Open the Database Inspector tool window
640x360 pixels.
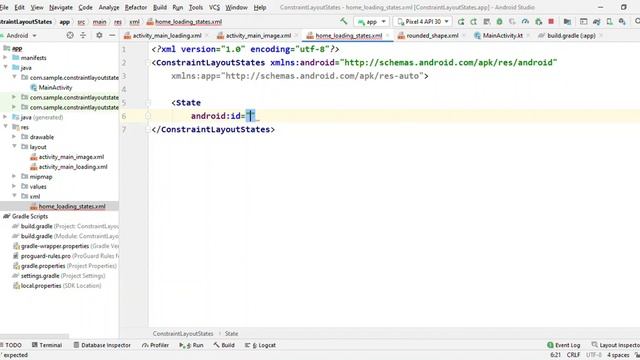[102, 345]
